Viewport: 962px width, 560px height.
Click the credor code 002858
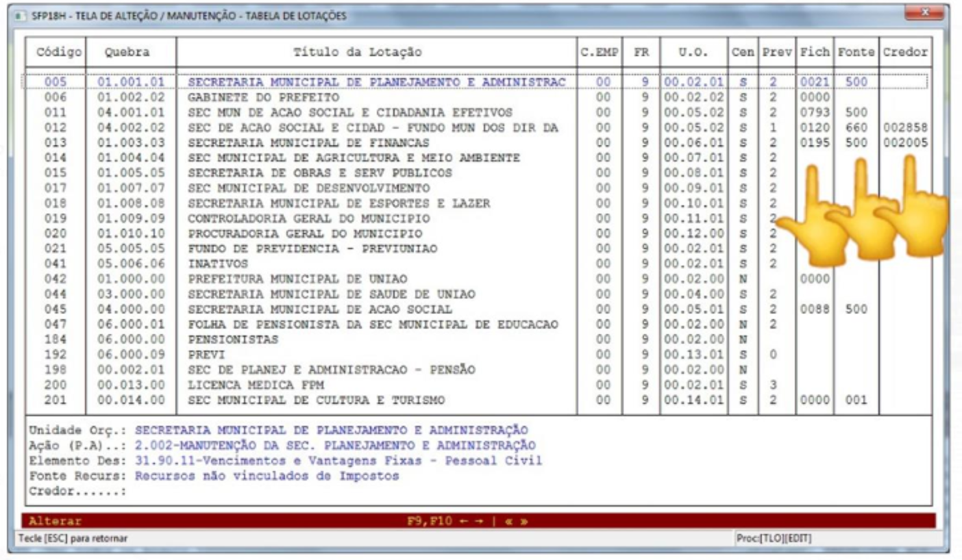point(905,127)
